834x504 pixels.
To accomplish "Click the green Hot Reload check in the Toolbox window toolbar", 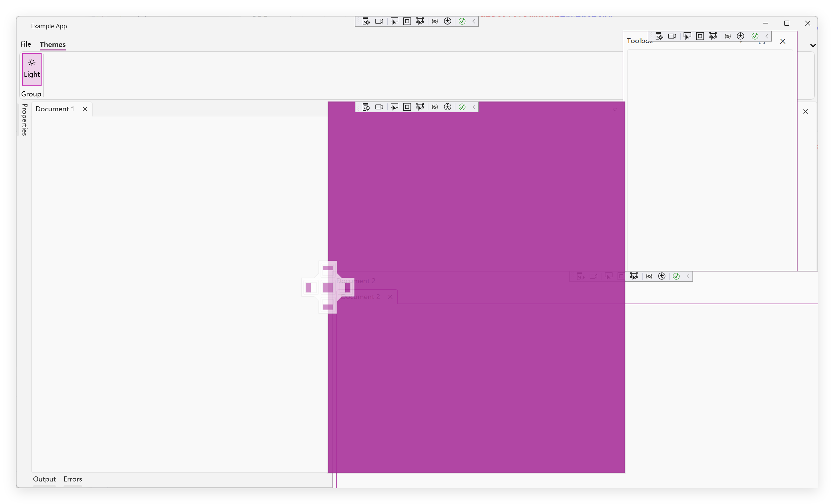I will [x=755, y=36].
